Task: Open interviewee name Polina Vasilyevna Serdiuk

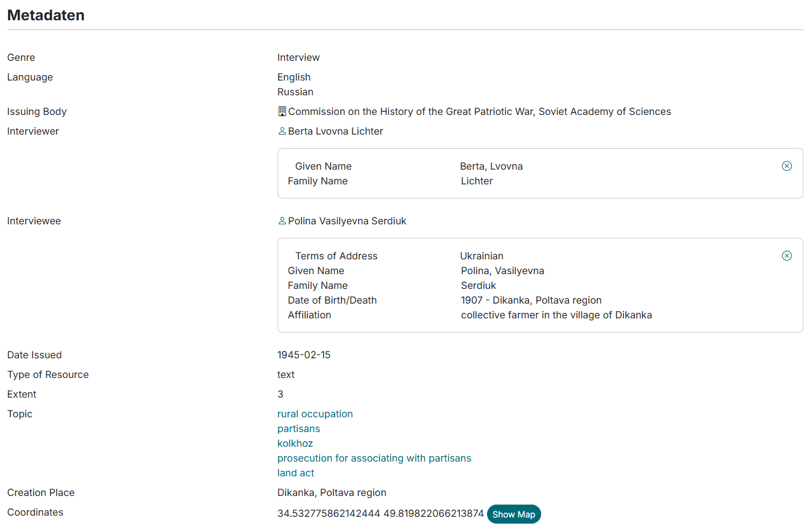Action: (x=347, y=221)
